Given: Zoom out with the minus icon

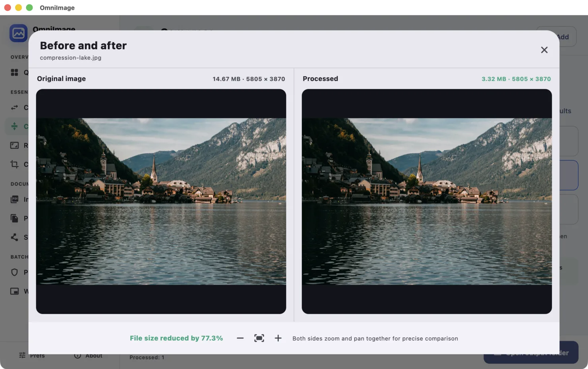Looking at the screenshot, I should click(x=240, y=338).
